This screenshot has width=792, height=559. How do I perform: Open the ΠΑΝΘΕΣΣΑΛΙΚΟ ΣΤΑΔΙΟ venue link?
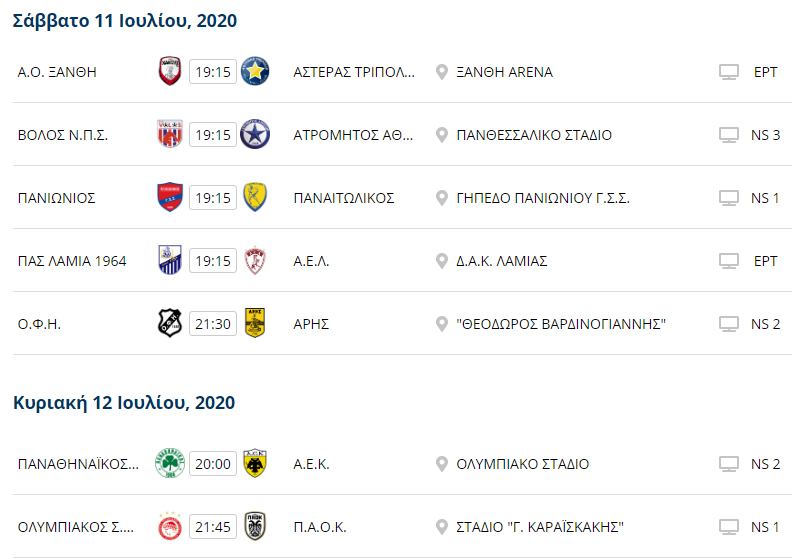click(x=534, y=135)
